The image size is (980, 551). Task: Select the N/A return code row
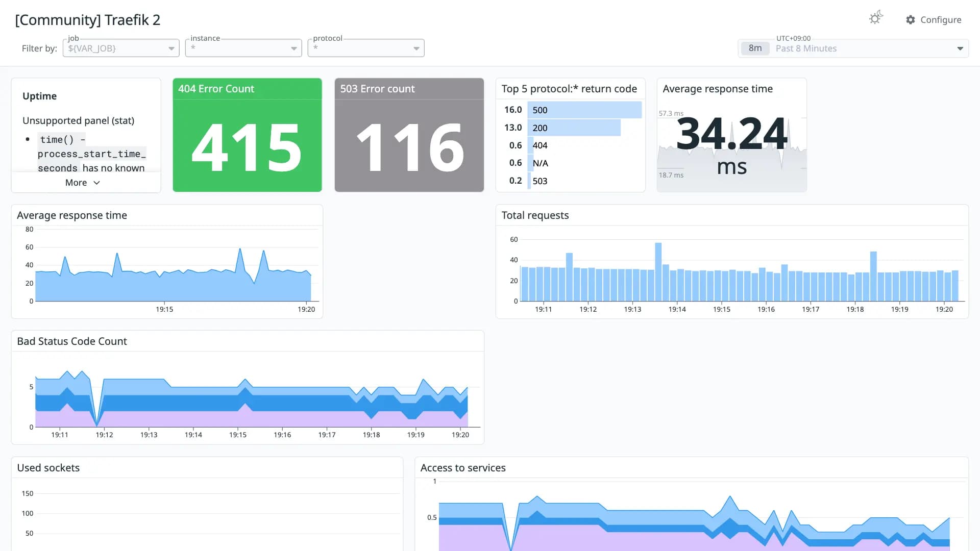tap(571, 163)
